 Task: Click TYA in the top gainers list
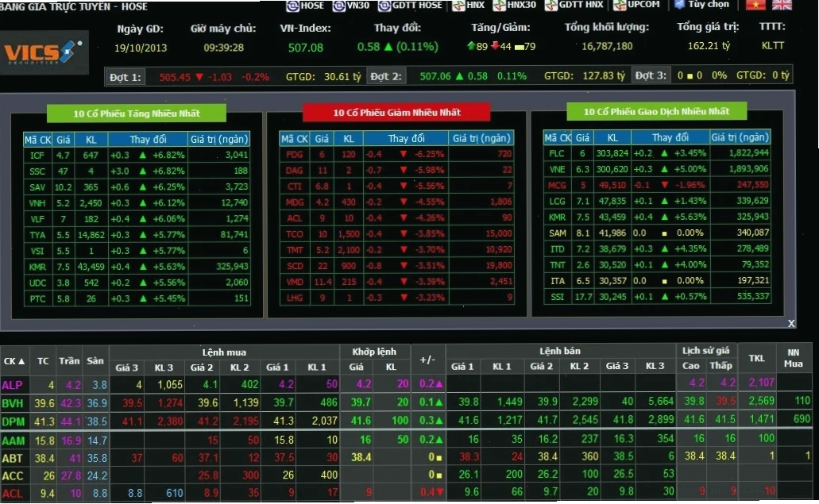pyautogui.click(x=37, y=235)
